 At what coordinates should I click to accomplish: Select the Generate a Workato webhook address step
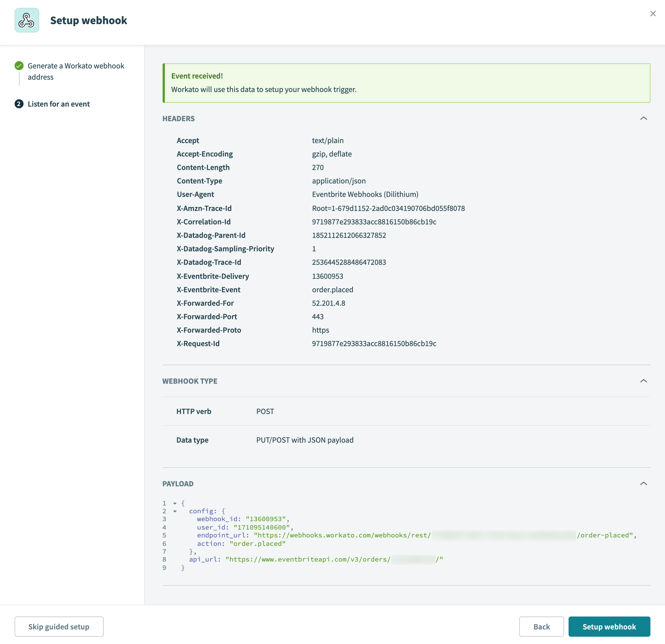click(x=76, y=71)
